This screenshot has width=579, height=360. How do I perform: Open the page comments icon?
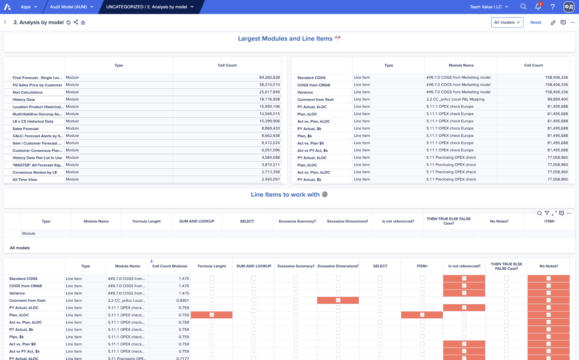click(563, 23)
